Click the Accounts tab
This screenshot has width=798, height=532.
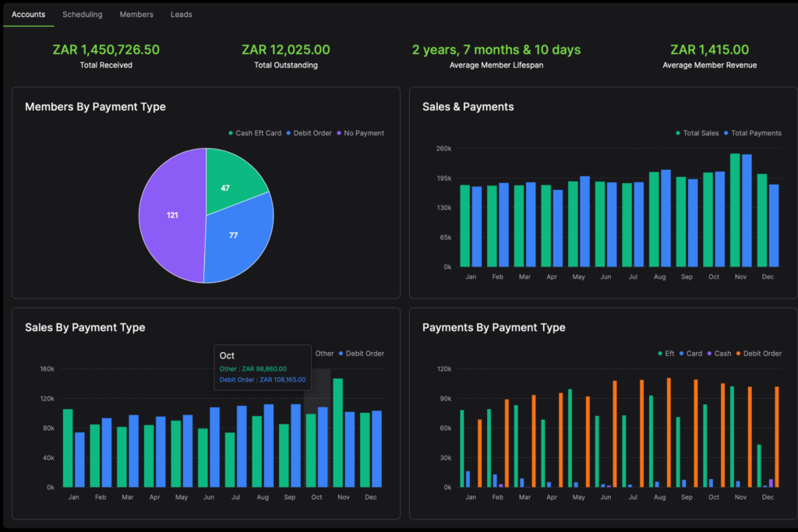pyautogui.click(x=28, y=14)
